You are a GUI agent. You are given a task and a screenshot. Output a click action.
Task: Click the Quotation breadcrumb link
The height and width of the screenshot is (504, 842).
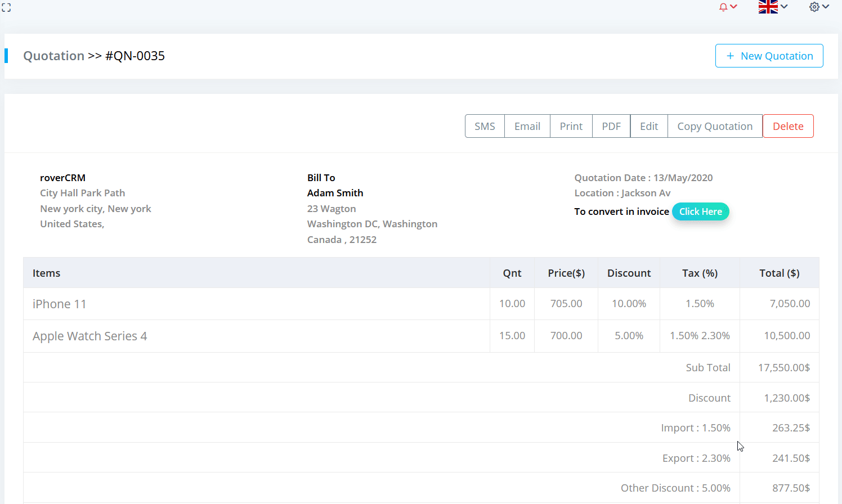click(x=53, y=56)
